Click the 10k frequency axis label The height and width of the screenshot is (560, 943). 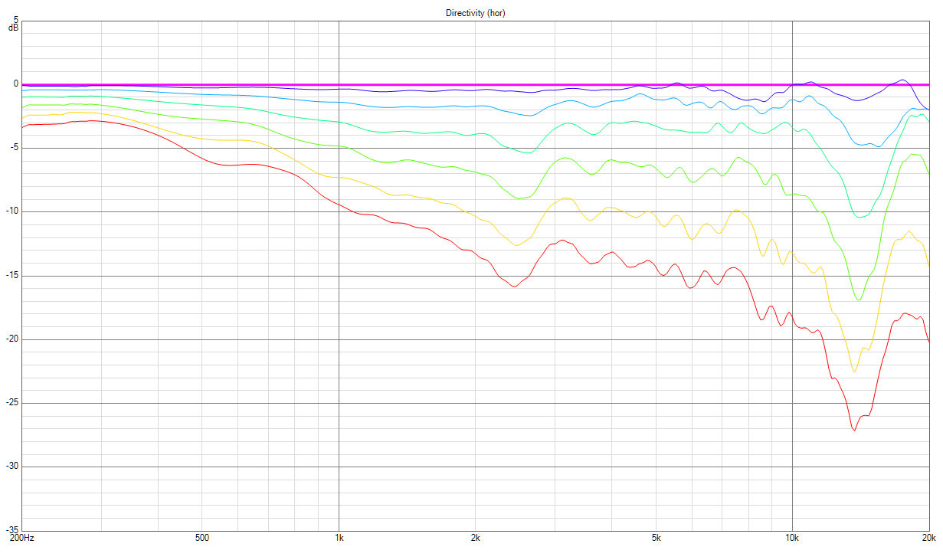(x=792, y=538)
